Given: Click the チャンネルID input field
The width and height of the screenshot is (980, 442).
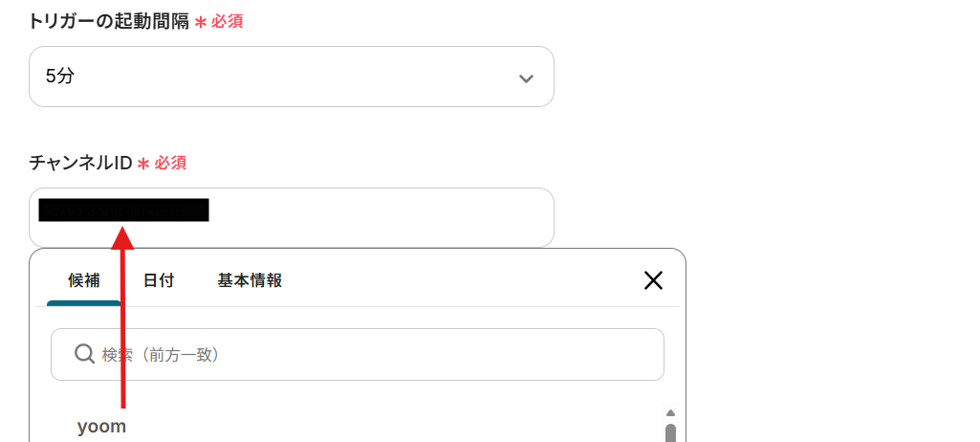Looking at the screenshot, I should coord(382,217).
